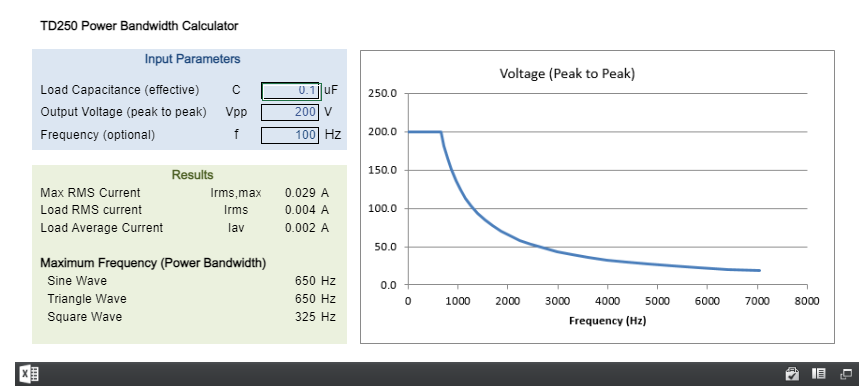Select the Square Wave 325 Hz result

point(314,317)
